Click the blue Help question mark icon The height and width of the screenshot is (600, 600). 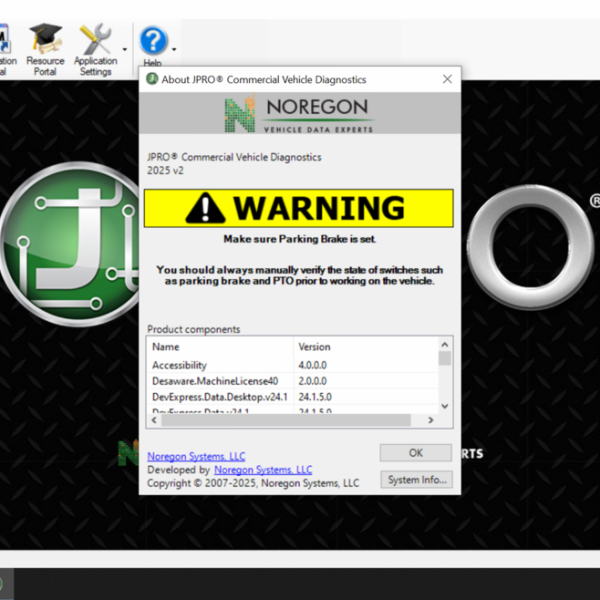pyautogui.click(x=152, y=41)
